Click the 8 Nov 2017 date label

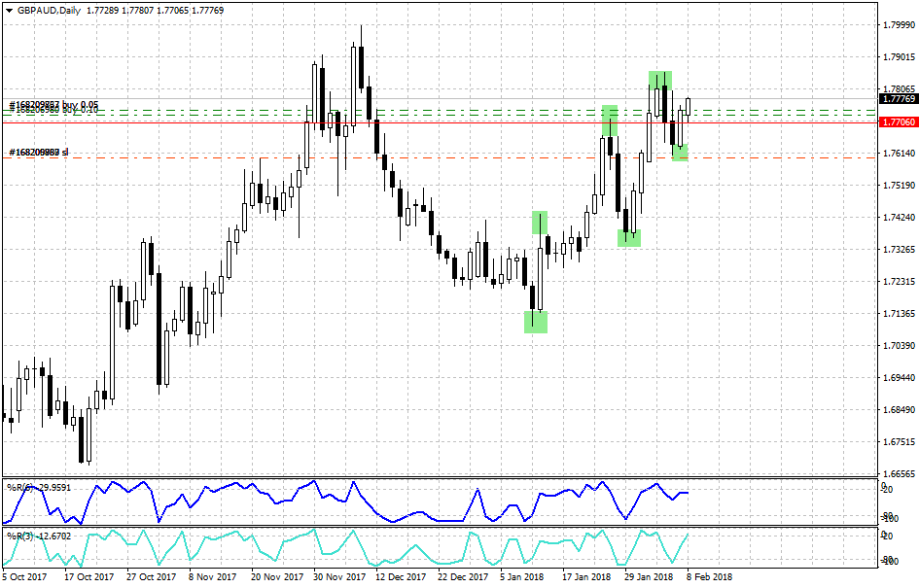pos(212,577)
